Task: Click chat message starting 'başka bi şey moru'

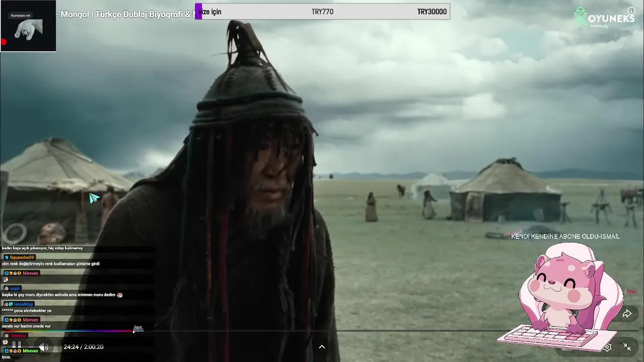Action: pos(62,295)
